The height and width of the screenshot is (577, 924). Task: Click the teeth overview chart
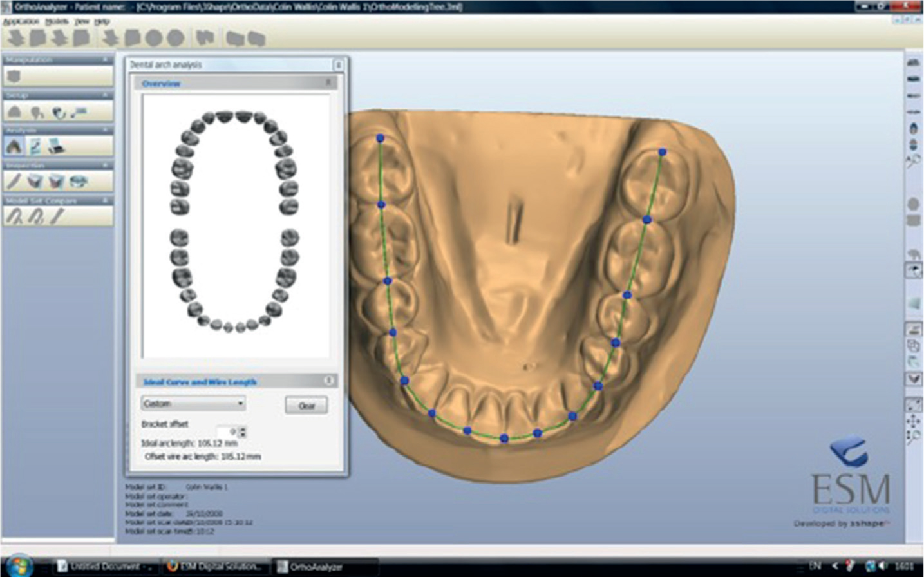pyautogui.click(x=236, y=225)
